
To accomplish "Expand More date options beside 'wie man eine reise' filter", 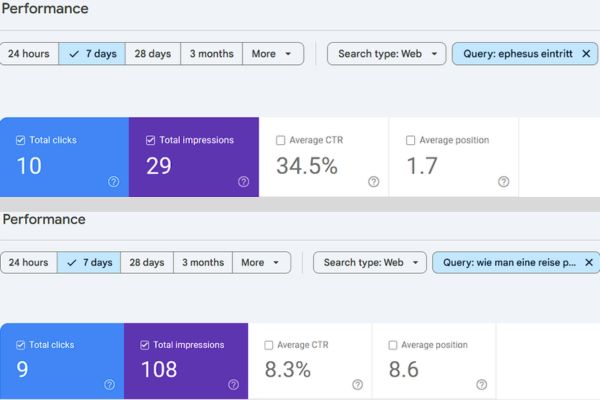I will pos(262,263).
